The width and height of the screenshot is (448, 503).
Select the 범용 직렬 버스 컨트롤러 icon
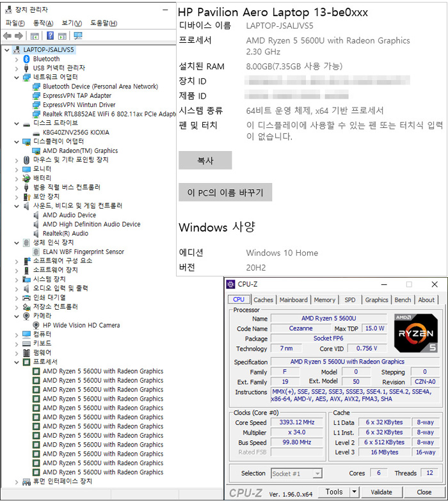point(26,188)
